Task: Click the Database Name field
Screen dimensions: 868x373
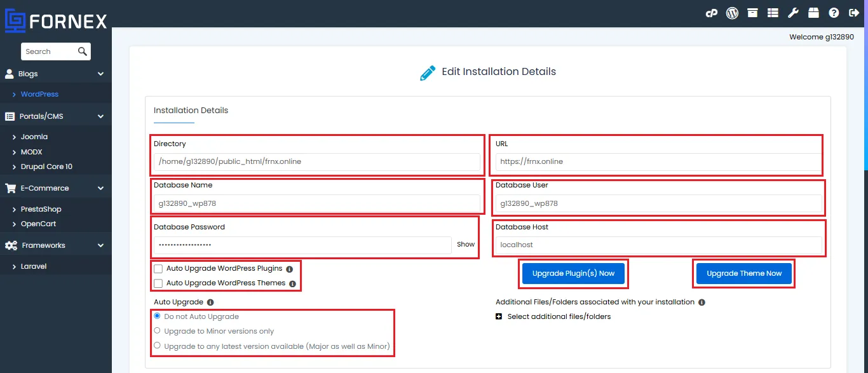Action: tap(317, 203)
